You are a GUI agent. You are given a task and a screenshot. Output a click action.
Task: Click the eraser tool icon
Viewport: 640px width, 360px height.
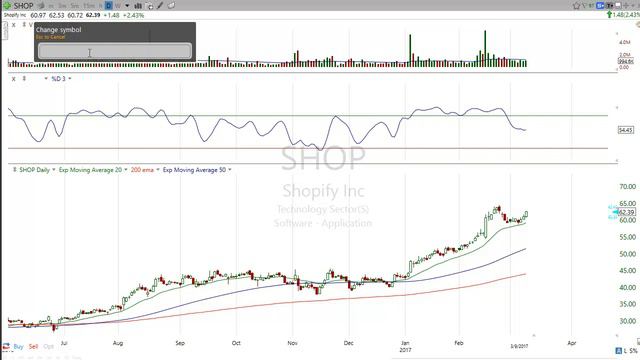pyautogui.click(x=171, y=6)
